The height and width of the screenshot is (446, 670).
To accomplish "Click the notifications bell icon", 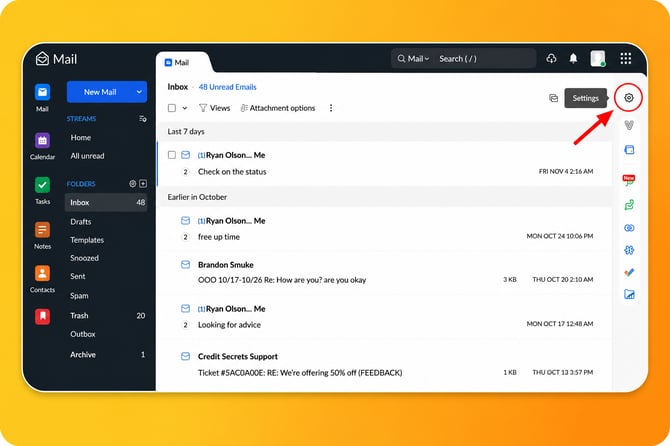I will click(573, 59).
